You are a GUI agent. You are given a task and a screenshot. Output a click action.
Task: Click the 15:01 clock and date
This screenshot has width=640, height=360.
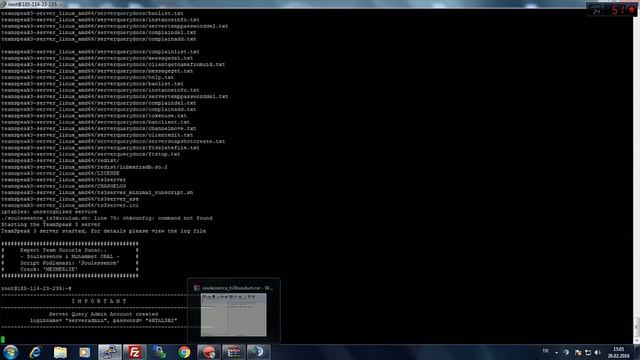(618, 352)
